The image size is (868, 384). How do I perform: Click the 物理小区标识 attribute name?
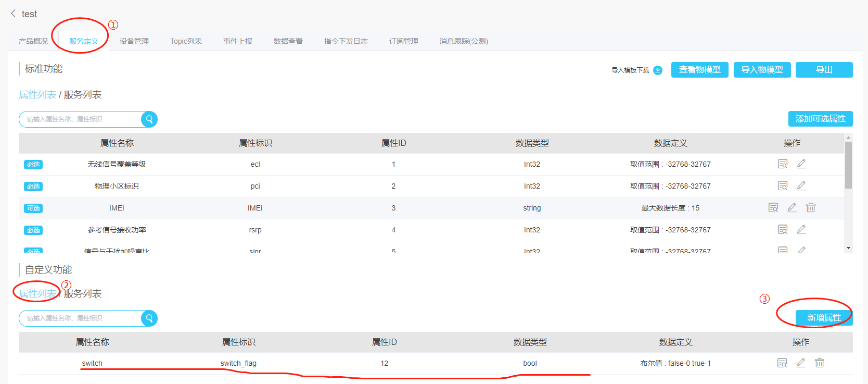point(117,186)
